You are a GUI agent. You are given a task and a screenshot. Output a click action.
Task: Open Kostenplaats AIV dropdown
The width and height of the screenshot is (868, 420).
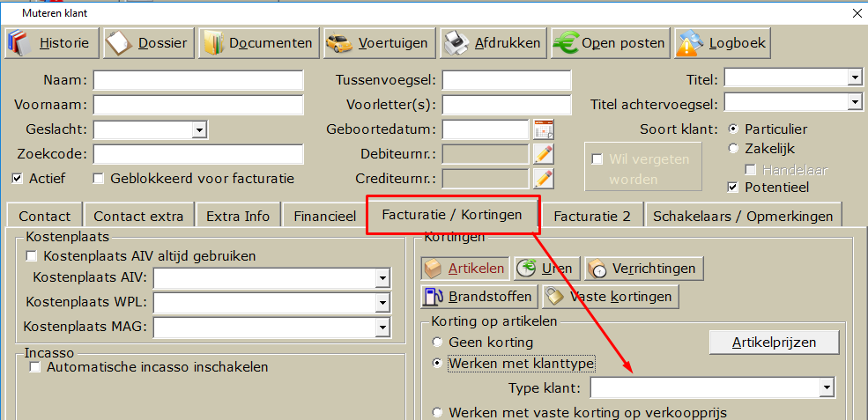click(x=382, y=278)
